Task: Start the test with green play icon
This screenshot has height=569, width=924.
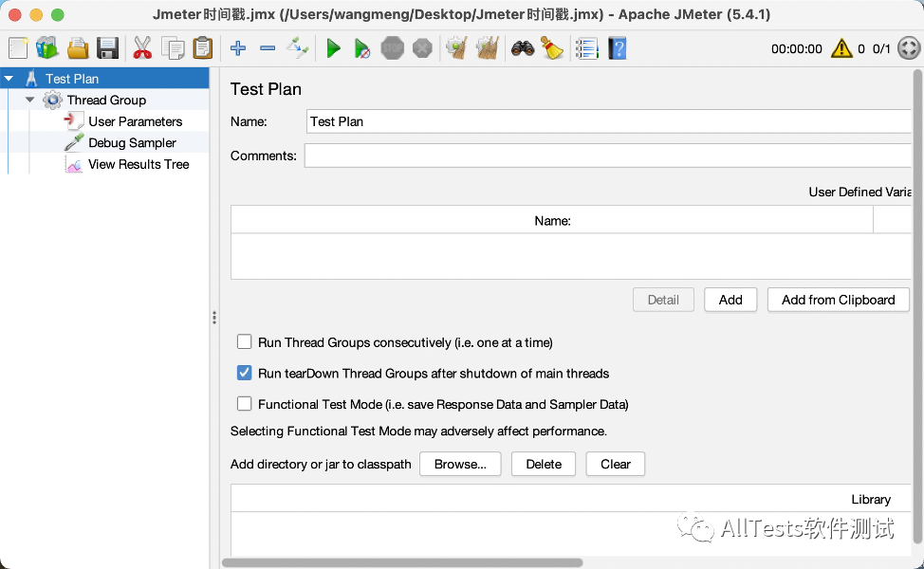Action: (334, 48)
